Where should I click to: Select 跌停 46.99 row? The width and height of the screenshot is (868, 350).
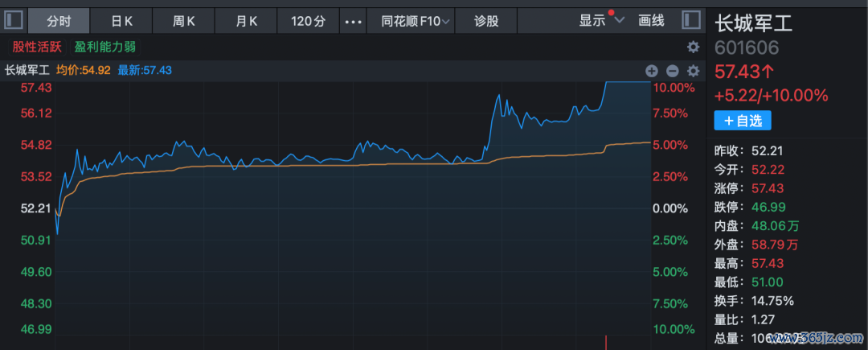pyautogui.click(x=750, y=207)
